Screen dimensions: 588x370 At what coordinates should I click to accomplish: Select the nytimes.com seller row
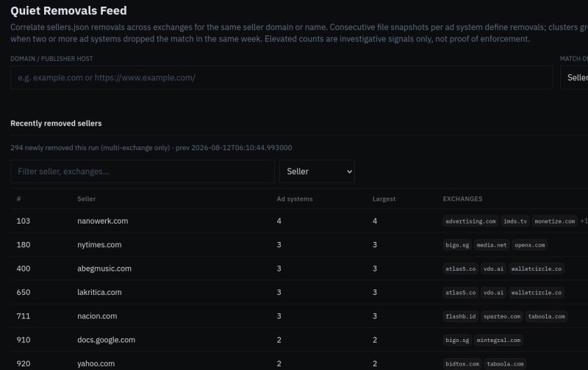pyautogui.click(x=299, y=245)
